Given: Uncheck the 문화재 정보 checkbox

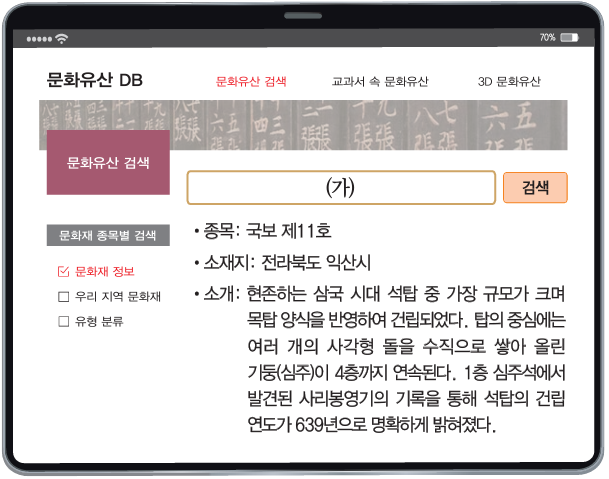Looking at the screenshot, I should click(64, 271).
